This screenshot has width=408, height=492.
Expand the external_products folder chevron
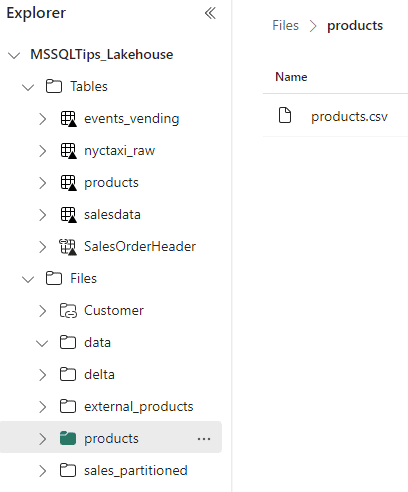tap(42, 407)
